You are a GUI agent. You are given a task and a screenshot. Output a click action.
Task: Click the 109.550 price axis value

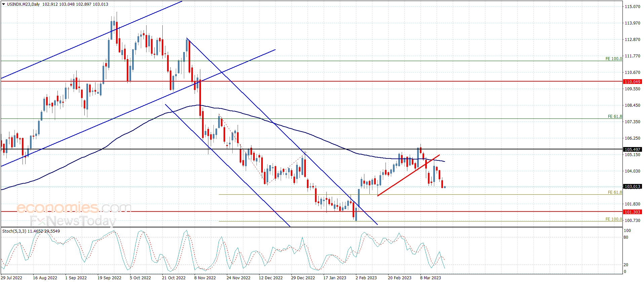pos(632,89)
